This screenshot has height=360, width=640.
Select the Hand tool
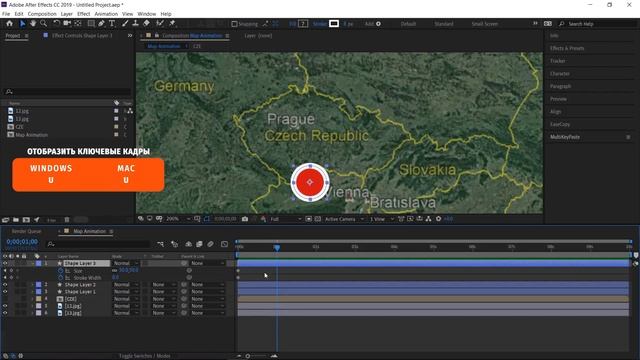pyautogui.click(x=33, y=24)
